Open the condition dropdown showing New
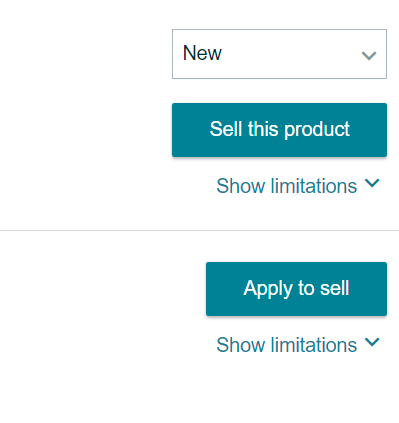This screenshot has height=423, width=399. (279, 54)
